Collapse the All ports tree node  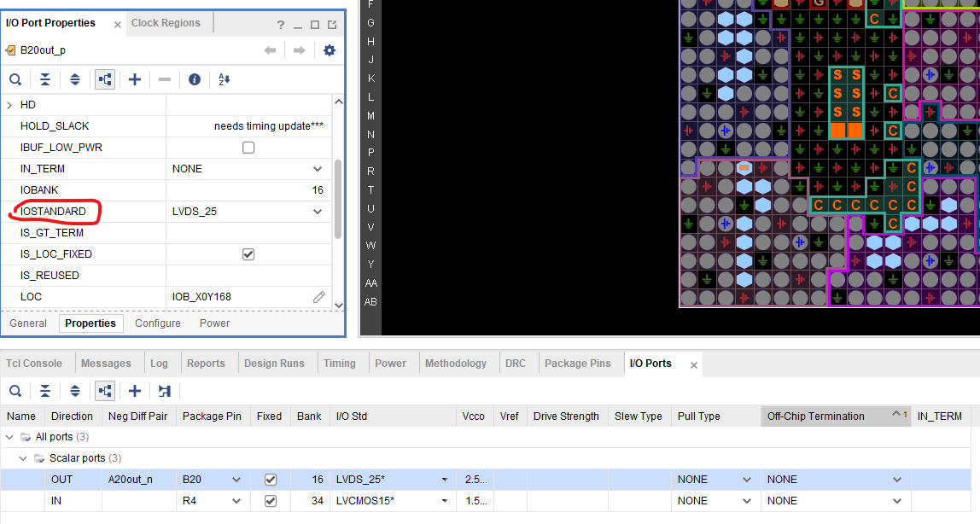tap(9, 437)
